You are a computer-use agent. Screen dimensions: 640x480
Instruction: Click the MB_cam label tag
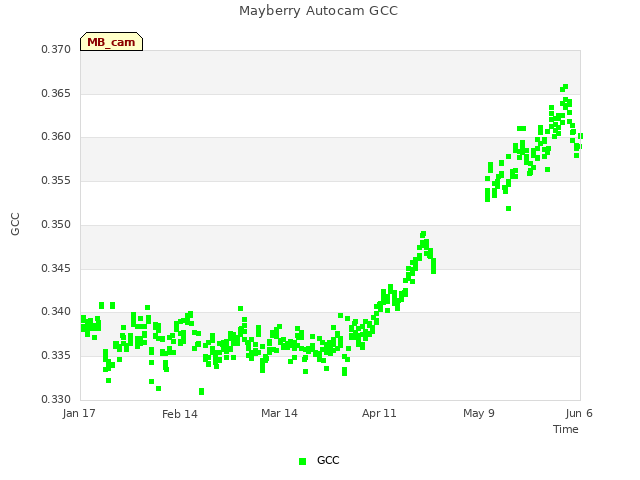click(111, 42)
